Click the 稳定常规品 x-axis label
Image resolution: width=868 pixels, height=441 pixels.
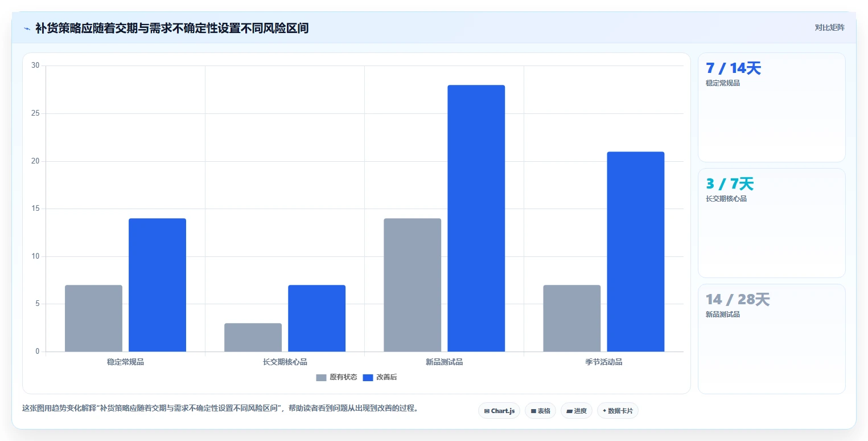coord(125,362)
